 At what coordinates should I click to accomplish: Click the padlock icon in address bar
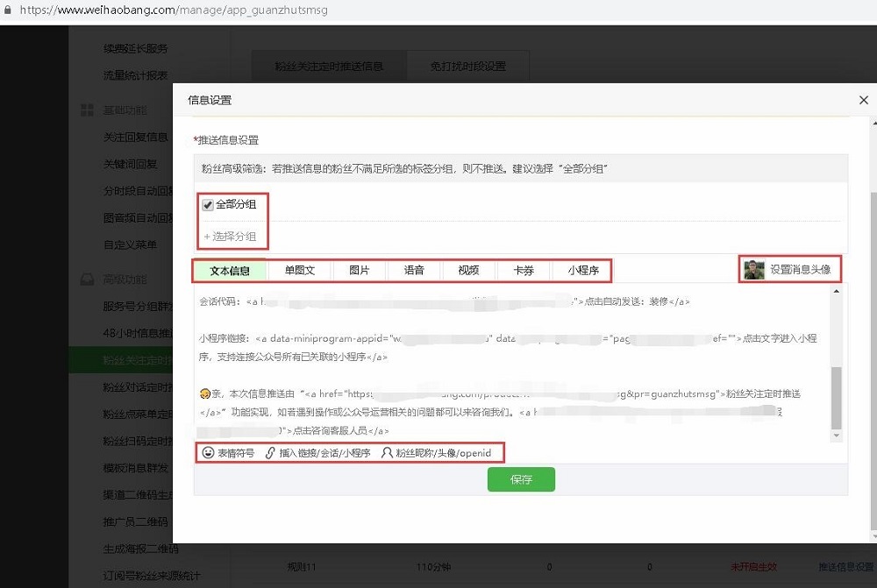7,10
